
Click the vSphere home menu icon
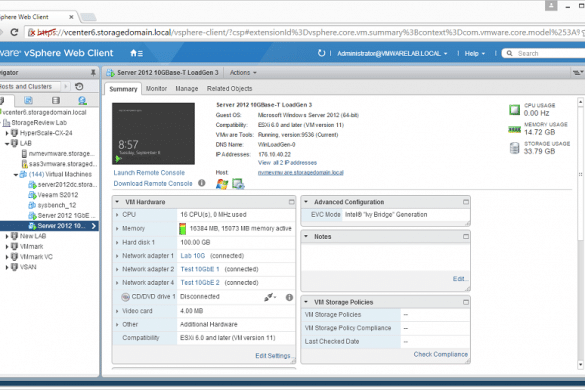pyautogui.click(x=136, y=53)
